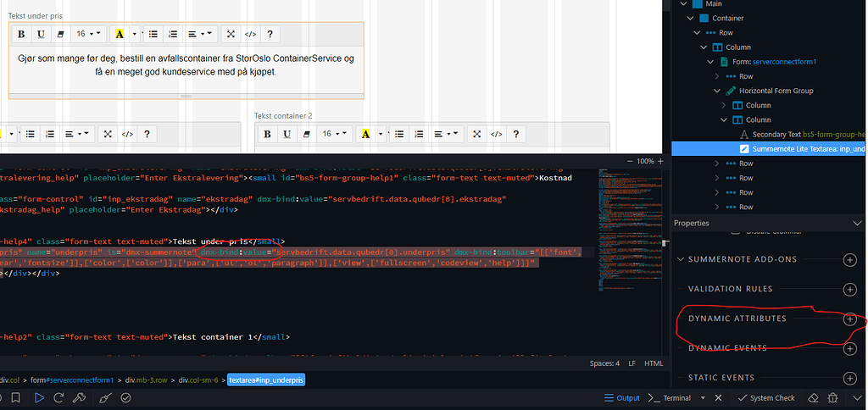Collapse the Properties panel chevron
868x410 pixels.
tap(856, 223)
